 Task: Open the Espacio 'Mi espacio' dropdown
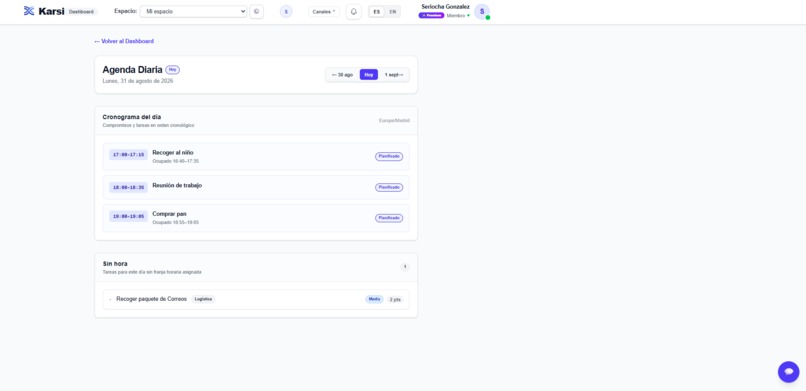193,11
